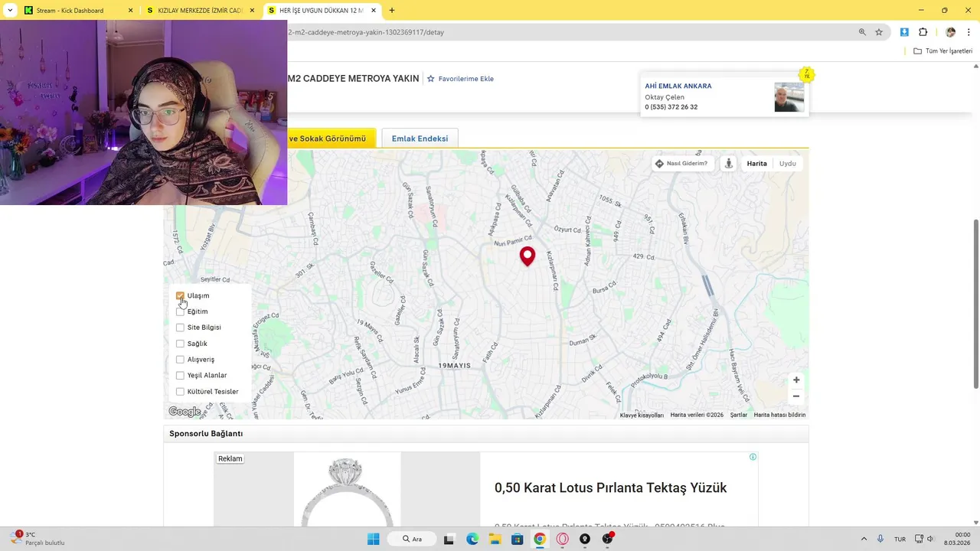Open the Tüm Yer İşaretleri bookmarks folder
Image resolution: width=980 pixels, height=551 pixels.
(942, 51)
